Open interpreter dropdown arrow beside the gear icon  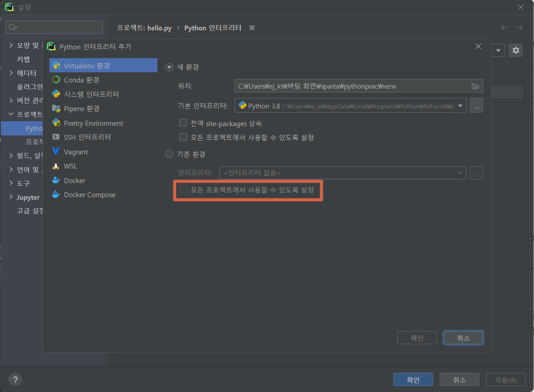[499, 51]
